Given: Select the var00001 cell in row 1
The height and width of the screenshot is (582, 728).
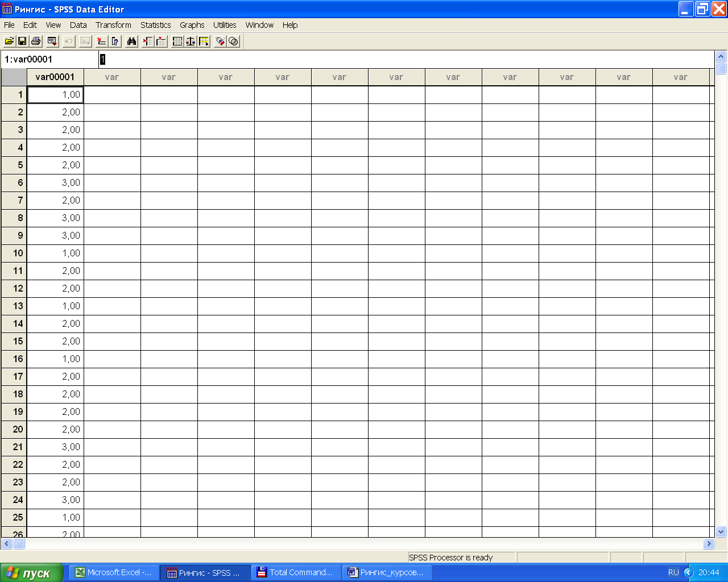Looking at the screenshot, I should (56, 95).
